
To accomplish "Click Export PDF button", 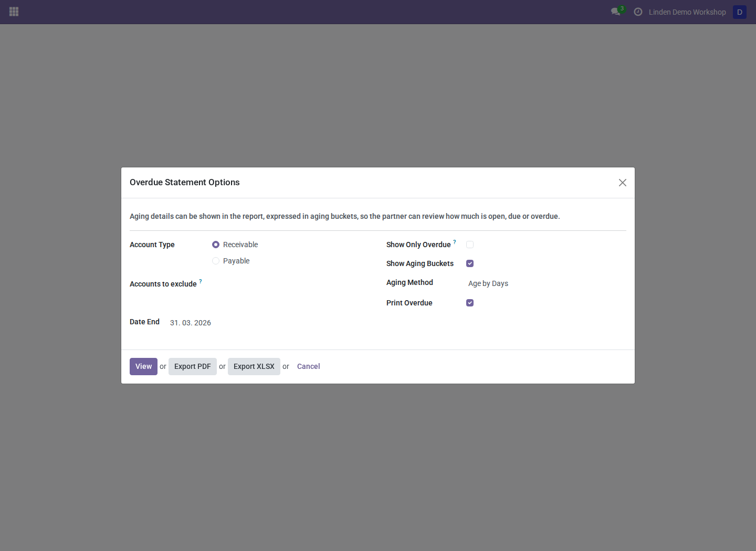I will (x=193, y=366).
